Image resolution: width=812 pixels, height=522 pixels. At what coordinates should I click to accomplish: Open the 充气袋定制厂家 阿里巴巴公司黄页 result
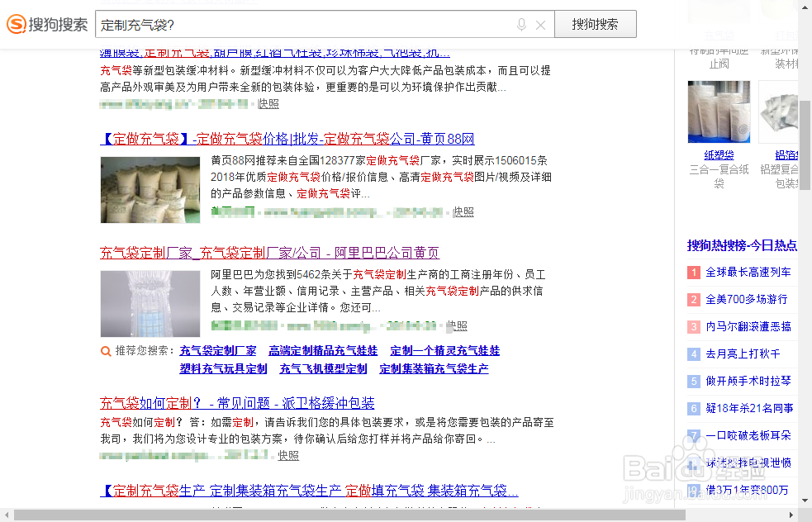tap(270, 253)
